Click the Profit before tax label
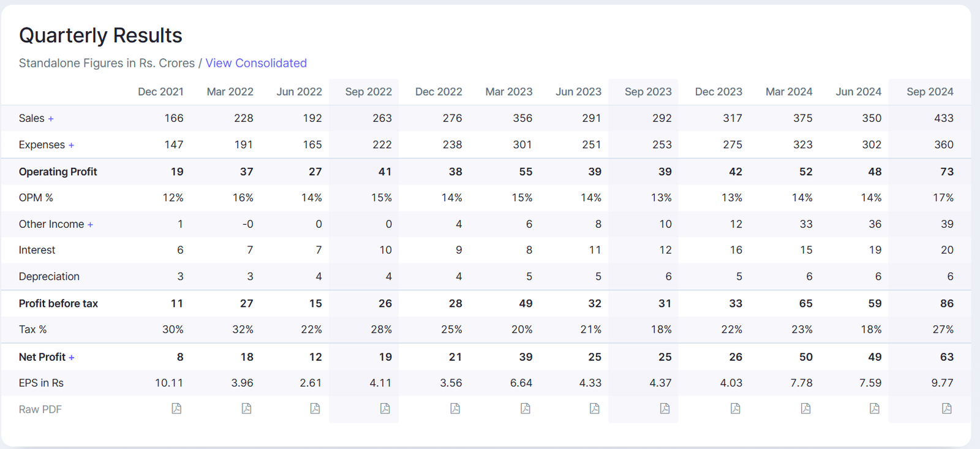This screenshot has height=449, width=980. (x=58, y=303)
